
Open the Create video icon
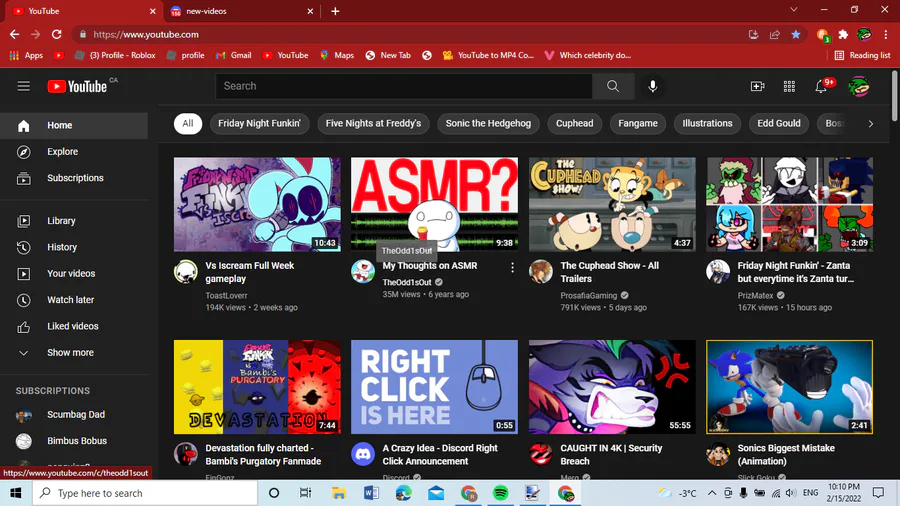pos(758,86)
